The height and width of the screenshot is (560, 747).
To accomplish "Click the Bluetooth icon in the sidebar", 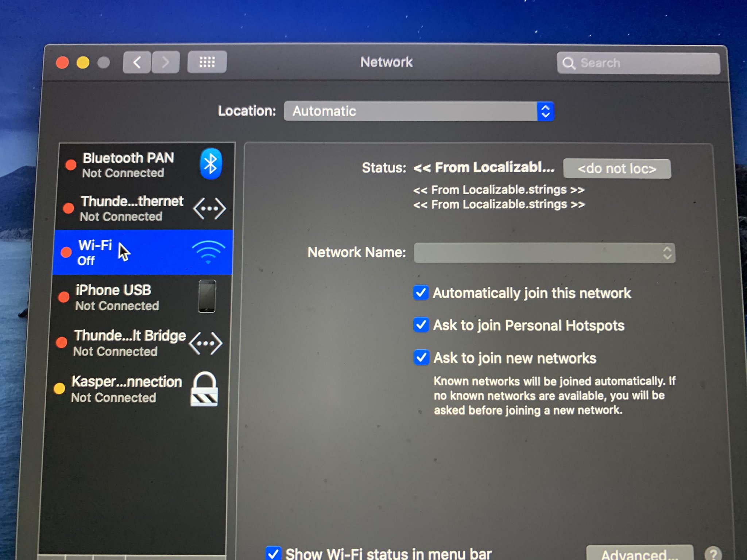I will click(x=210, y=164).
